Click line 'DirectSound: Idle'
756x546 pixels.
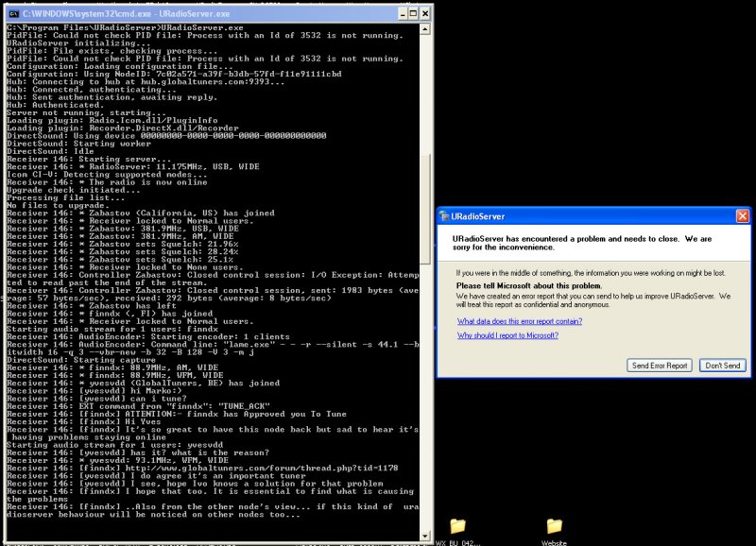(x=50, y=151)
